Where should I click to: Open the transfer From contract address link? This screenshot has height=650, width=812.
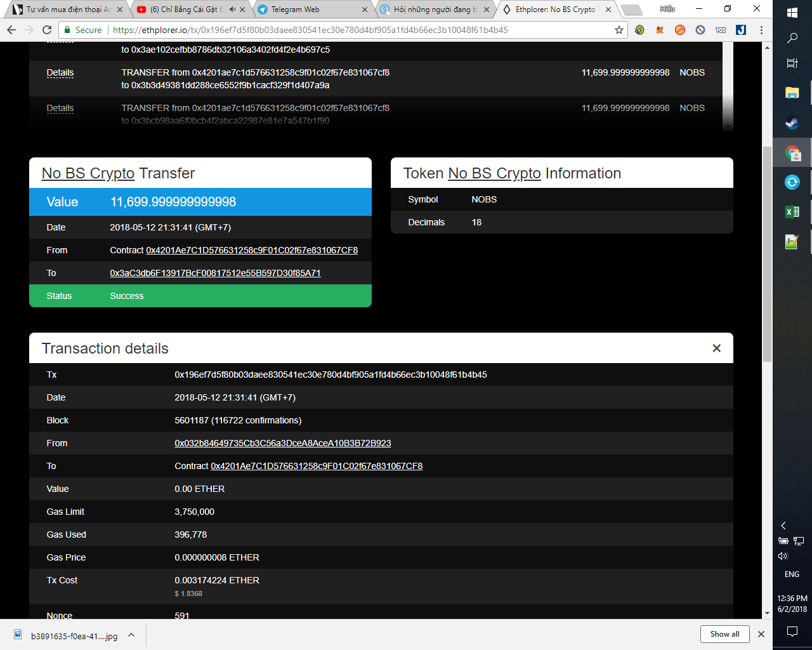[x=252, y=250]
